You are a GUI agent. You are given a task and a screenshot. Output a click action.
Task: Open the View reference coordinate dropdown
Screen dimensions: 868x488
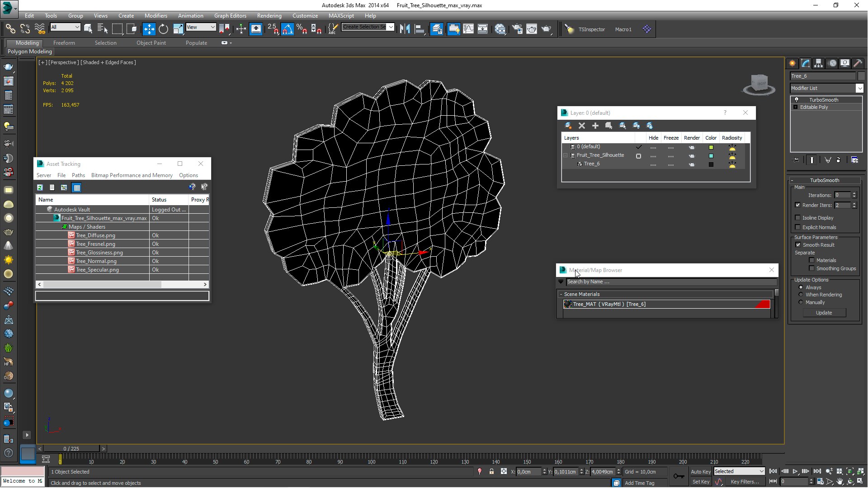pyautogui.click(x=201, y=27)
